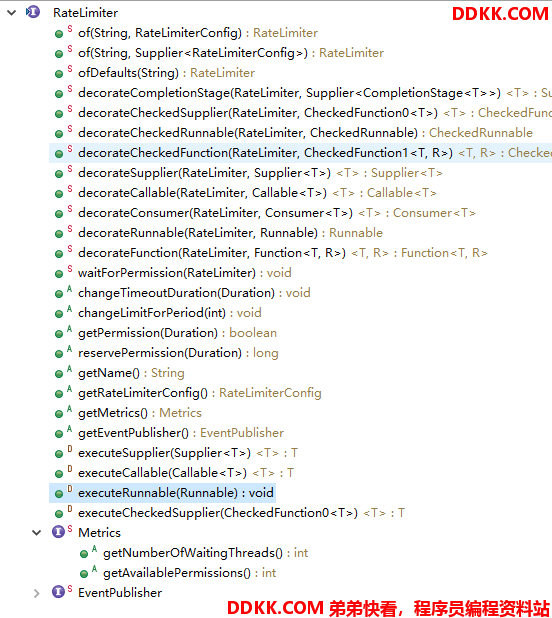Click the DDKK.COM watermark at top right
This screenshot has width=552, height=618.
coord(500,14)
